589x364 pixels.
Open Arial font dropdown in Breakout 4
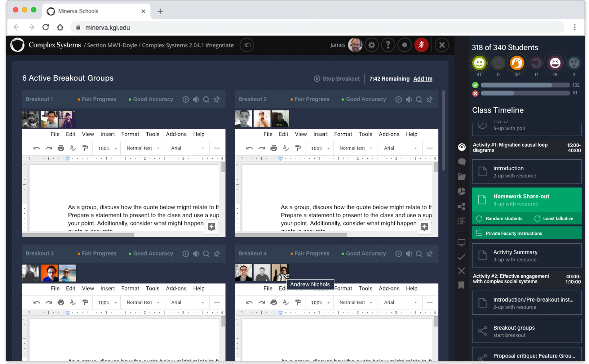coord(401,302)
